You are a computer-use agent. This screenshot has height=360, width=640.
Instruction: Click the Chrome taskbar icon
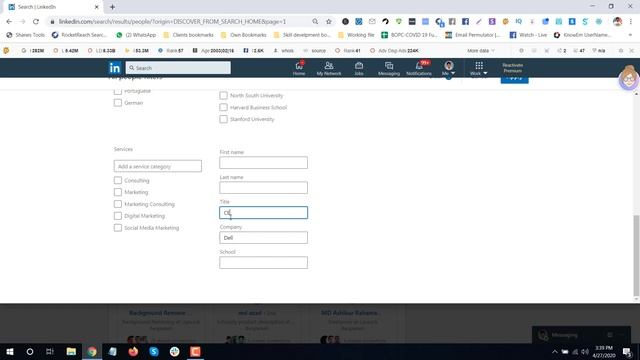pyautogui.click(x=92, y=351)
